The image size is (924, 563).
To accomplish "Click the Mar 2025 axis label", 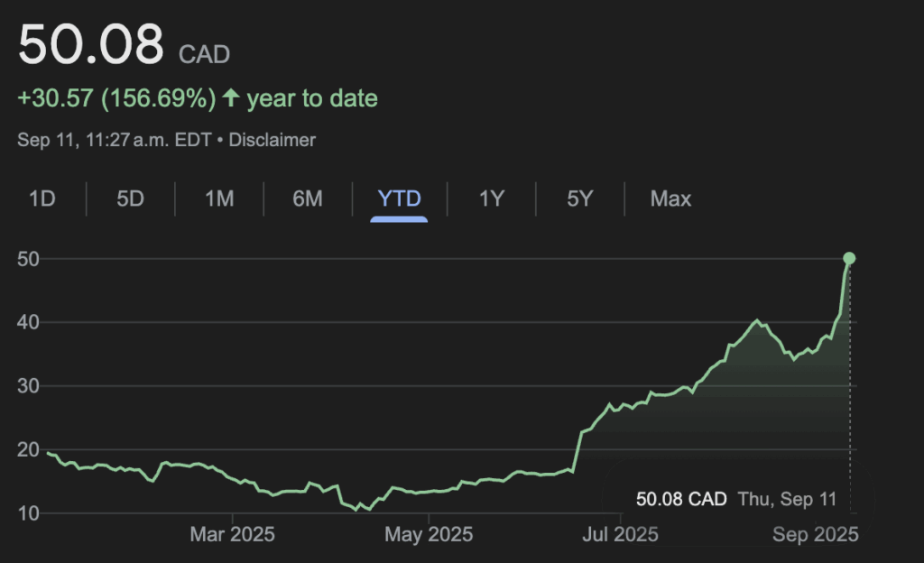I will [232, 535].
